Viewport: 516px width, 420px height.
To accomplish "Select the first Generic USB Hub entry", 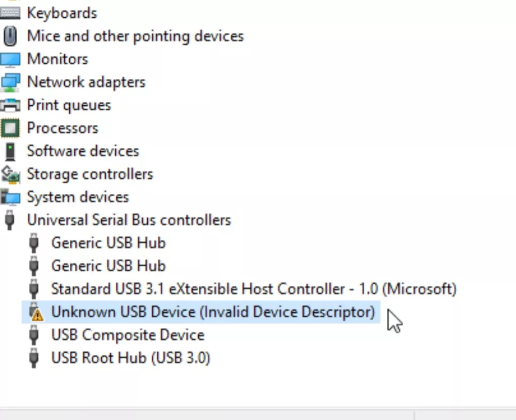I will 108,243.
